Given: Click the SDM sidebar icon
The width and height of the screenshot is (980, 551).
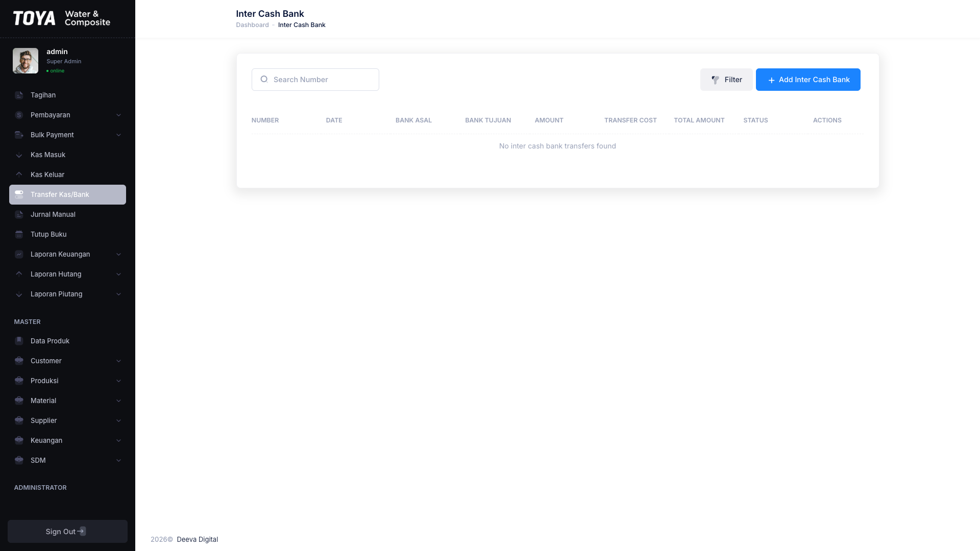Looking at the screenshot, I should point(19,461).
